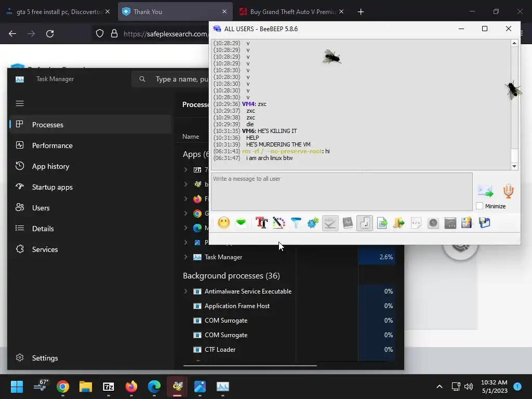This screenshot has height=399, width=532.
Task: Click the blue funnel filter icon
Action: pyautogui.click(x=296, y=223)
